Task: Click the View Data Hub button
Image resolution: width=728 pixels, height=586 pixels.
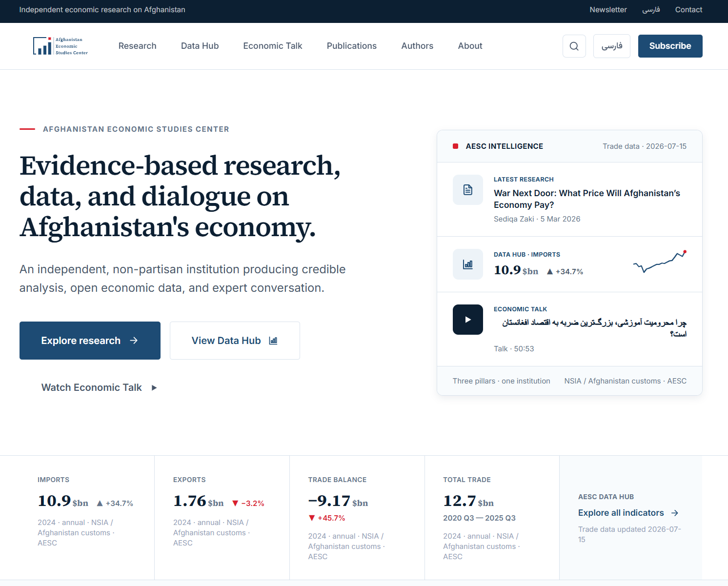Action: [235, 341]
